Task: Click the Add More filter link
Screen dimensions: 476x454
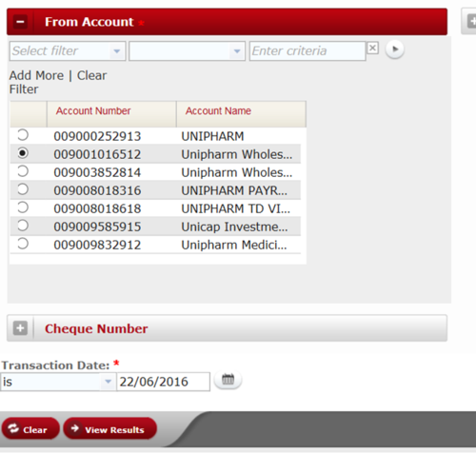Action: tap(36, 75)
